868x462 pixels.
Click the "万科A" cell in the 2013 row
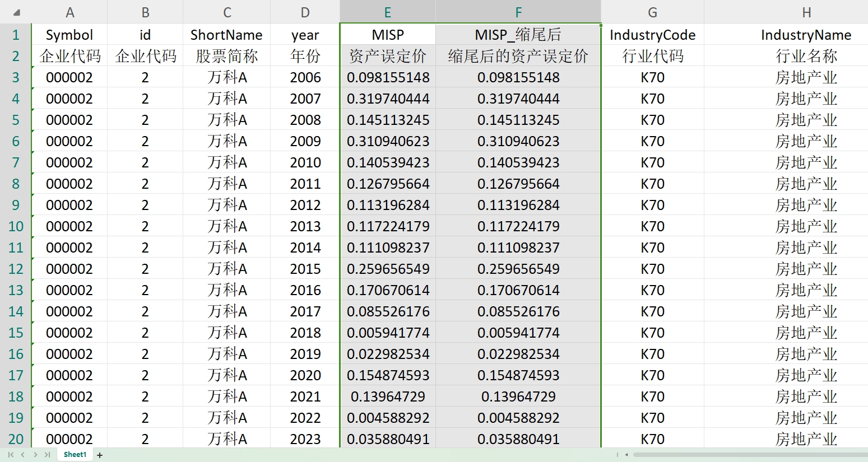(227, 226)
